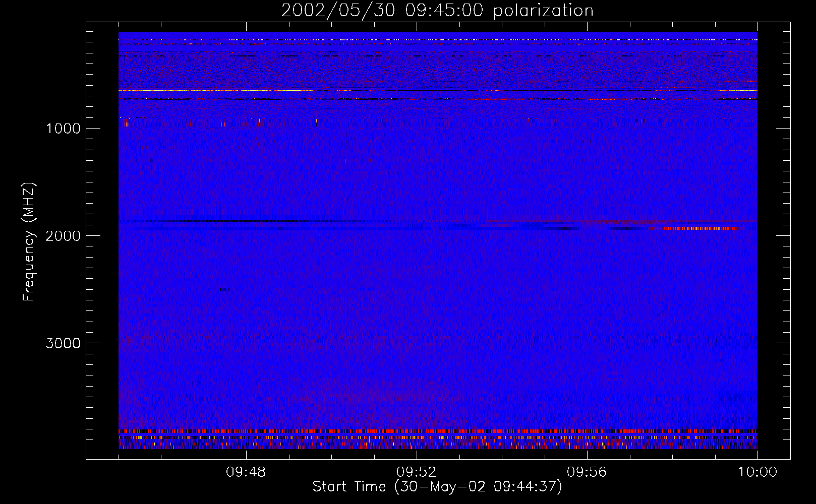Screen dimensions: 816x504
Task: Click the 09:52 time tick label
Action: click(x=417, y=472)
